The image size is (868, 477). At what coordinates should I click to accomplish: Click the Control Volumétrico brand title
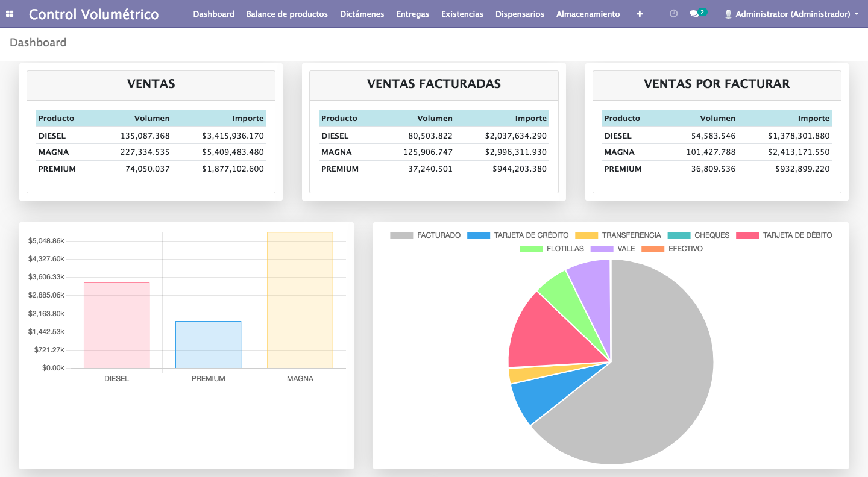tap(93, 14)
